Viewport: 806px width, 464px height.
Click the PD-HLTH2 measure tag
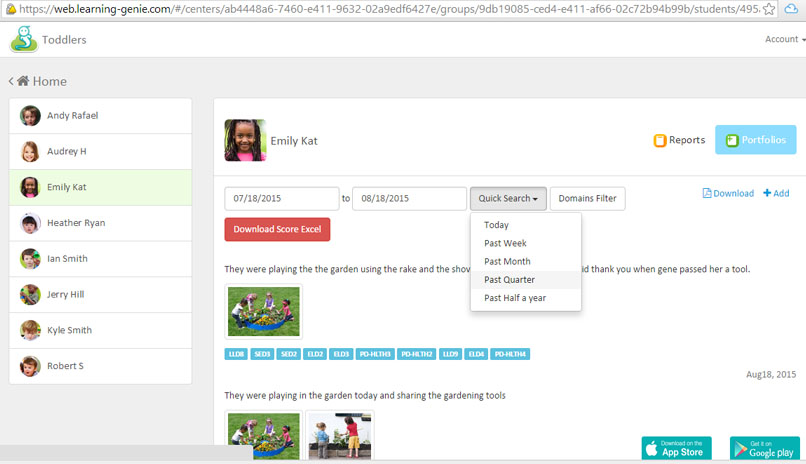416,354
